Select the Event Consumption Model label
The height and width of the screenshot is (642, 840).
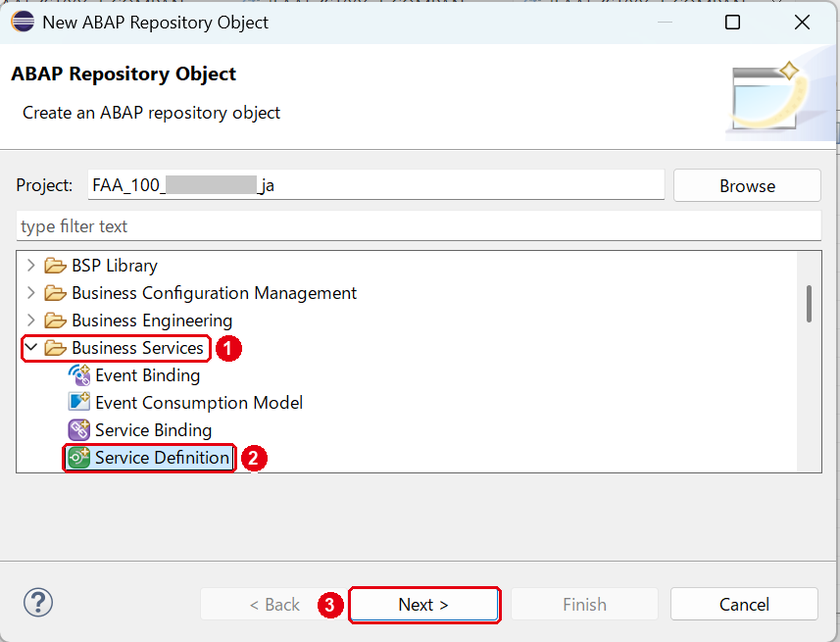(x=199, y=403)
